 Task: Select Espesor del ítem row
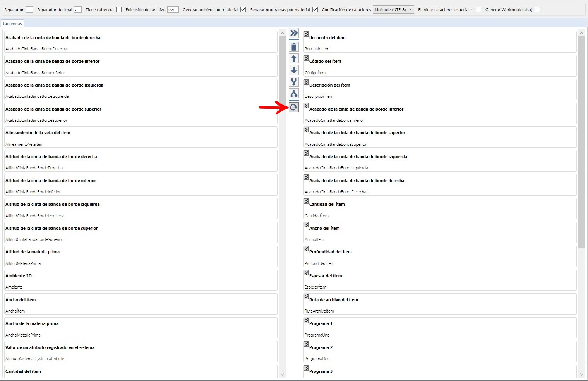tap(440, 280)
